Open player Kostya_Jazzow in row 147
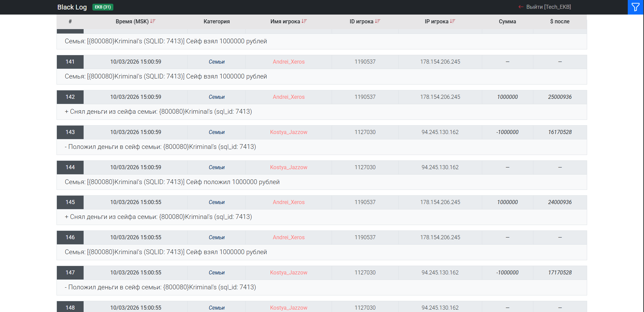Screen dimensions: 644x312 pos(289,273)
